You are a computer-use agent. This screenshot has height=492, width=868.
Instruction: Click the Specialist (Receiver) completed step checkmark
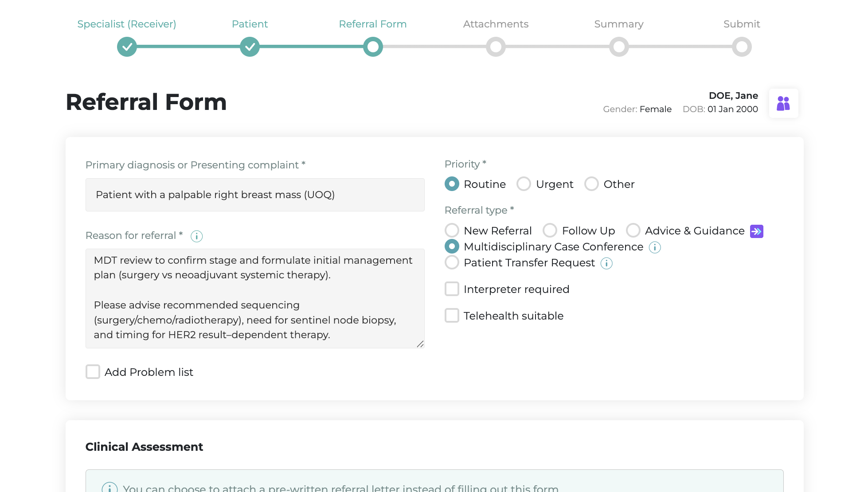[127, 47]
